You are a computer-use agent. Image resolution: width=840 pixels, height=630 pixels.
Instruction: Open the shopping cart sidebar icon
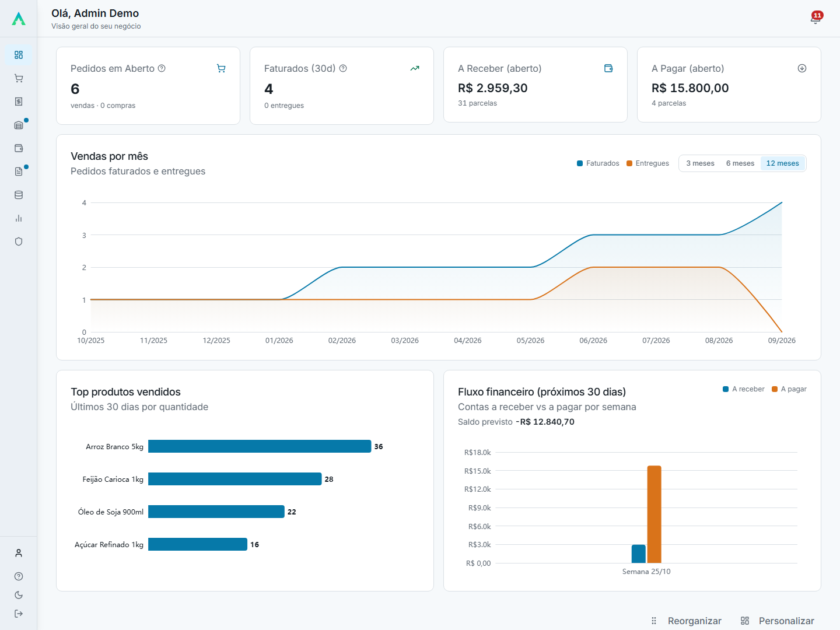[19, 78]
